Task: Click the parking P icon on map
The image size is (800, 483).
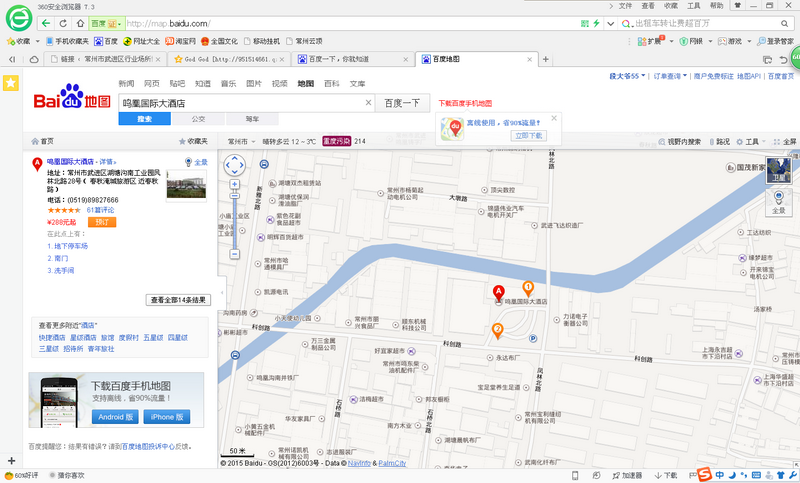Action: point(533,338)
